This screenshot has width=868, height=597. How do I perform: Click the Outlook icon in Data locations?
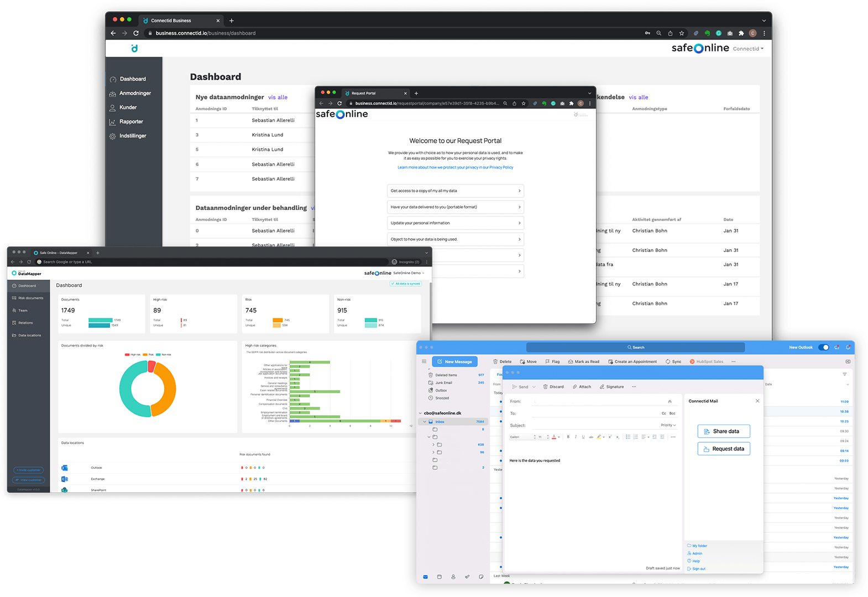pyautogui.click(x=65, y=468)
